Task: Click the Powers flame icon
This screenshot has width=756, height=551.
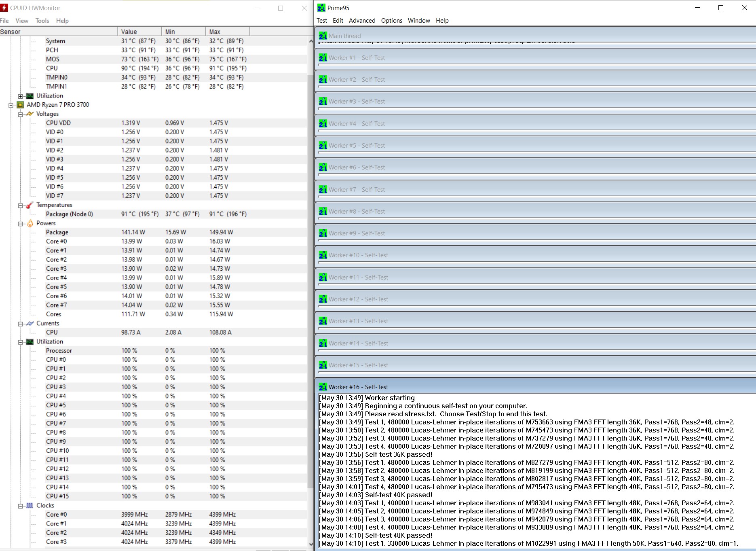Action: (30, 223)
